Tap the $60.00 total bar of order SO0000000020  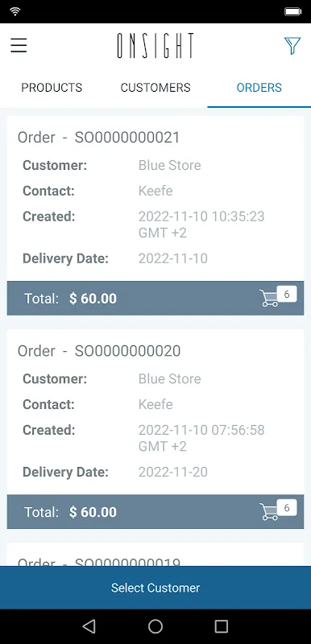(x=155, y=512)
